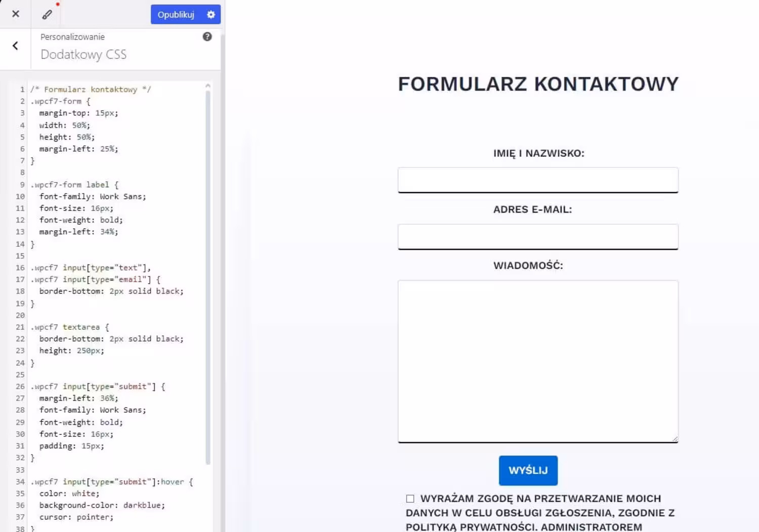Click the line 'color: white;'

click(x=69, y=494)
